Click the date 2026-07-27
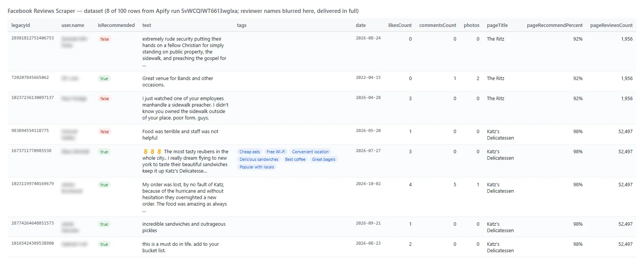Image resolution: width=644 pixels, height=264 pixels. tap(368, 151)
